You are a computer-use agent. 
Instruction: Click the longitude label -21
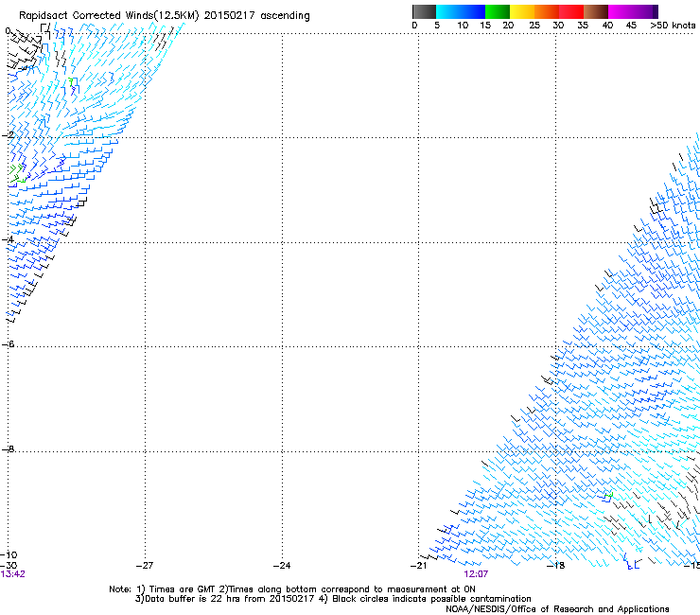418,566
